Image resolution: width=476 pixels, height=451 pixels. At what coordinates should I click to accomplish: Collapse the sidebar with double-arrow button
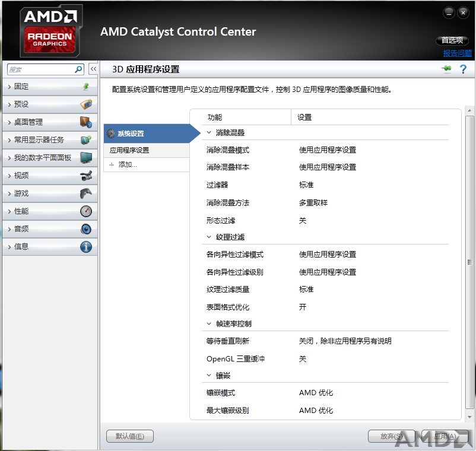(93, 69)
